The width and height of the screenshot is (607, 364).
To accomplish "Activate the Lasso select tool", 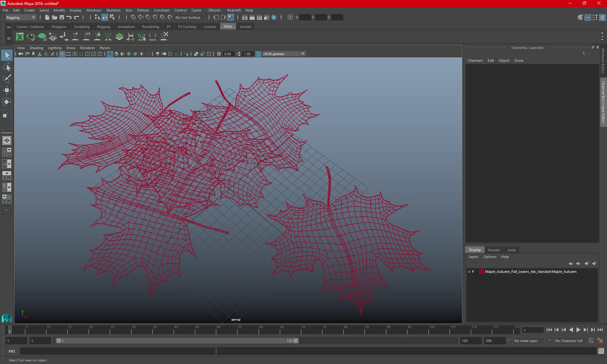I will tap(7, 67).
